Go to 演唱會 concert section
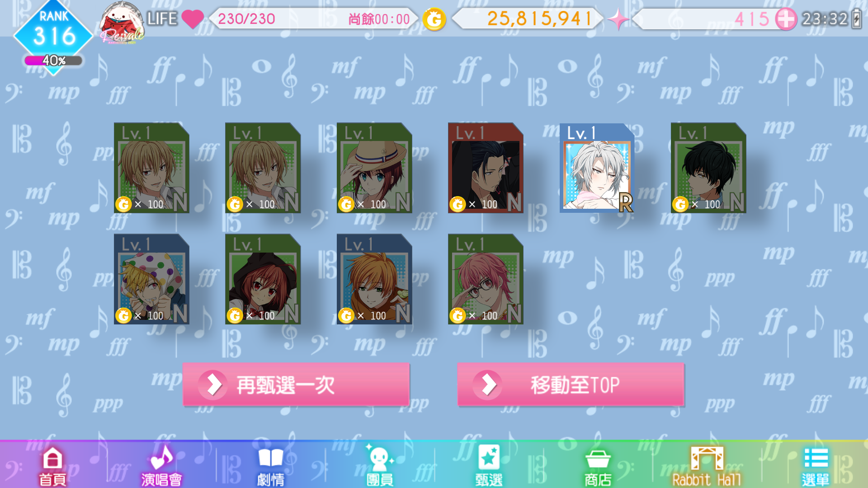The width and height of the screenshot is (868, 488). [x=161, y=466]
